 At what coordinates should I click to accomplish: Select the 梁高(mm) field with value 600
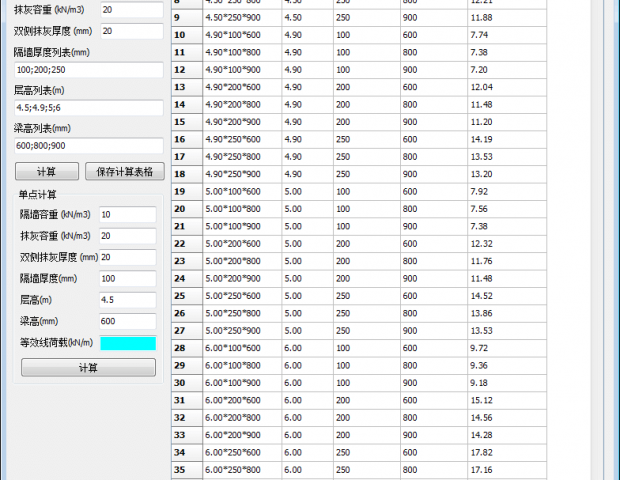[127, 321]
